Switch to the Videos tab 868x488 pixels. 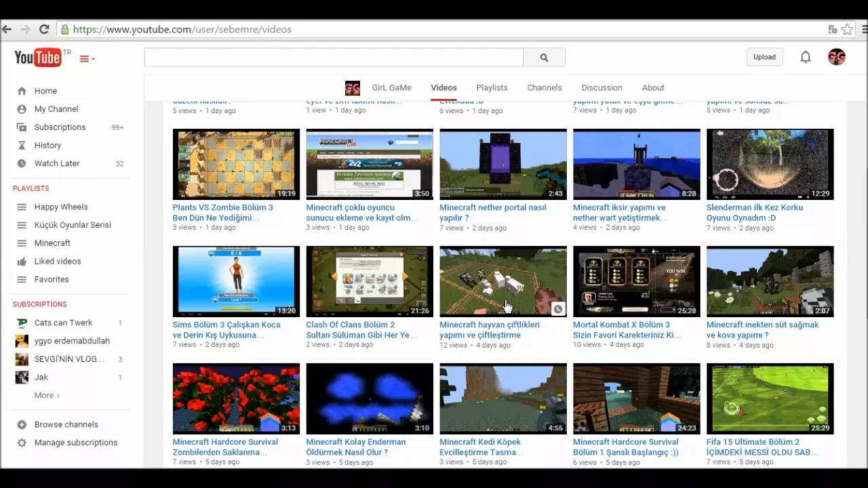tap(443, 87)
